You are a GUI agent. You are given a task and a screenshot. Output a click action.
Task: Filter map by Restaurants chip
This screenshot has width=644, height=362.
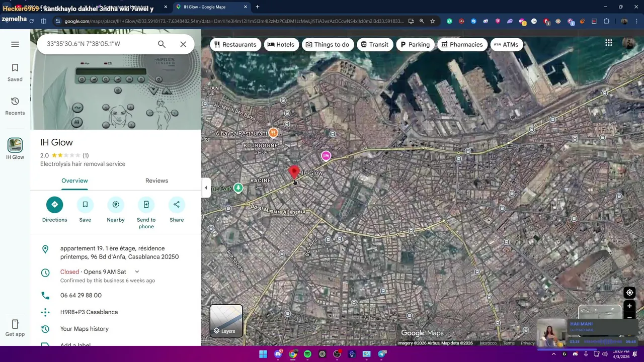(235, 44)
